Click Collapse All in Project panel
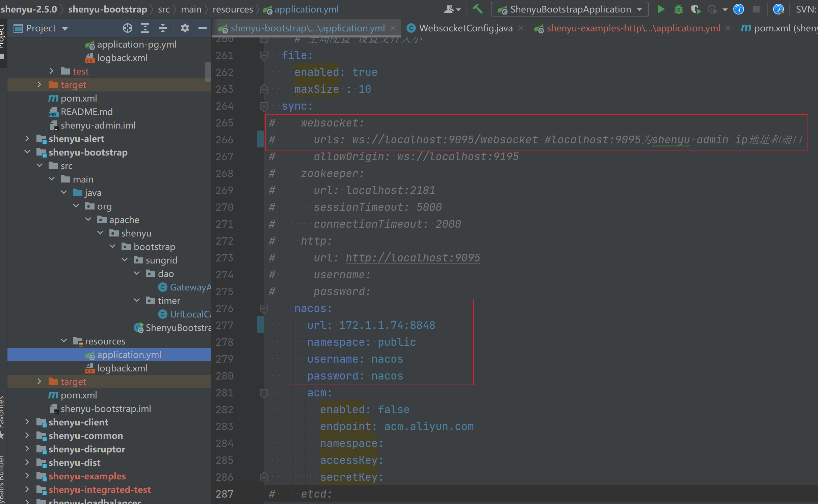Screen dimensions: 818x504 163,28
